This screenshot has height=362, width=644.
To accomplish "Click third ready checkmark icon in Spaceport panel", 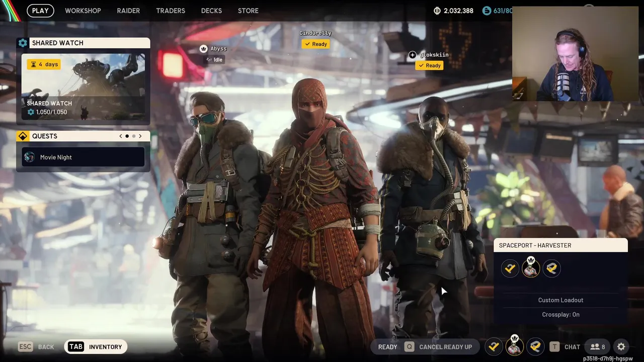I will tap(551, 268).
